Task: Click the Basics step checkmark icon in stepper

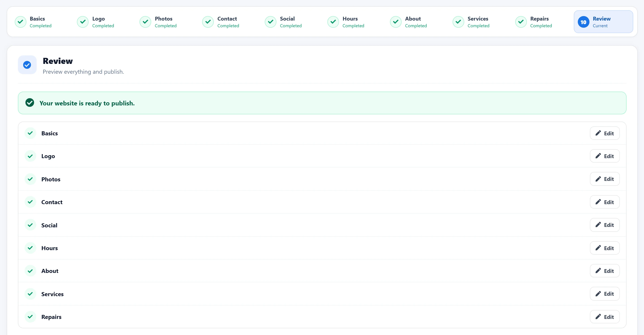Action: point(21,22)
